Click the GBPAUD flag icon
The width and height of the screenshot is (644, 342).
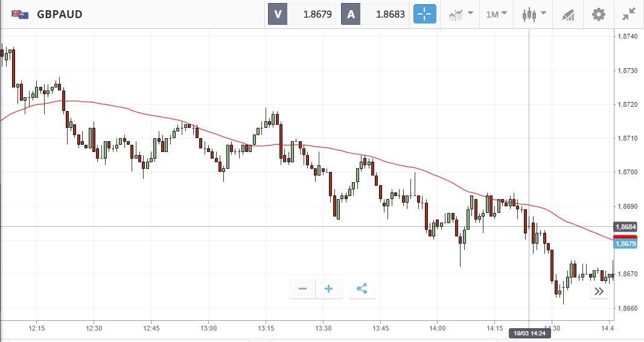pos(20,14)
